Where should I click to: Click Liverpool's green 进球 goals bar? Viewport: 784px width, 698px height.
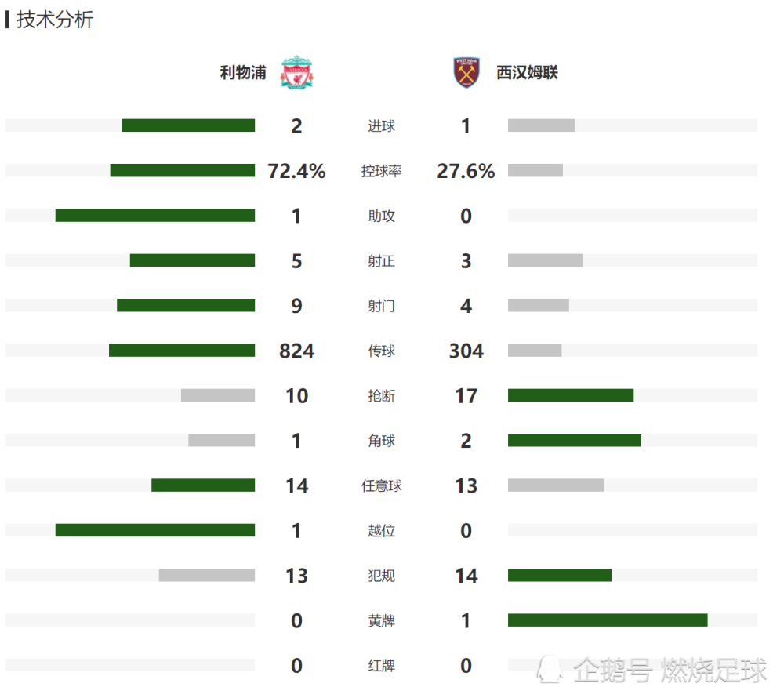click(188, 125)
